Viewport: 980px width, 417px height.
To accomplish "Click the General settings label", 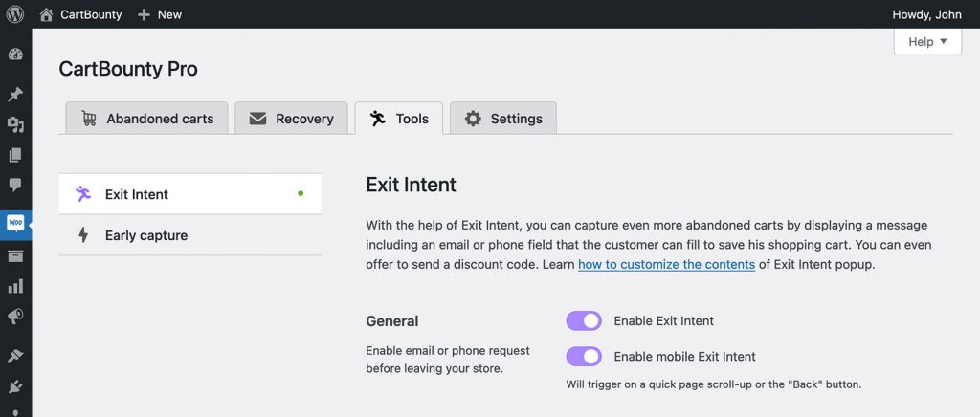I will click(391, 320).
